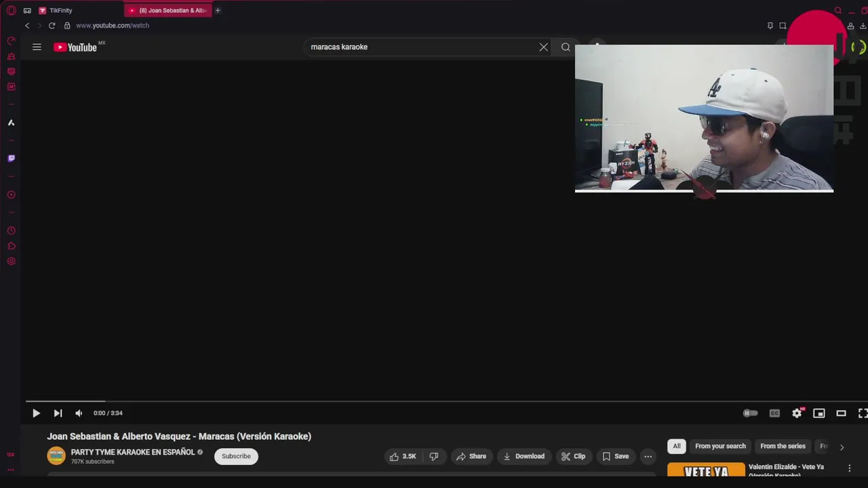
Task: Open the pink M sidebar icon
Action: [11, 87]
